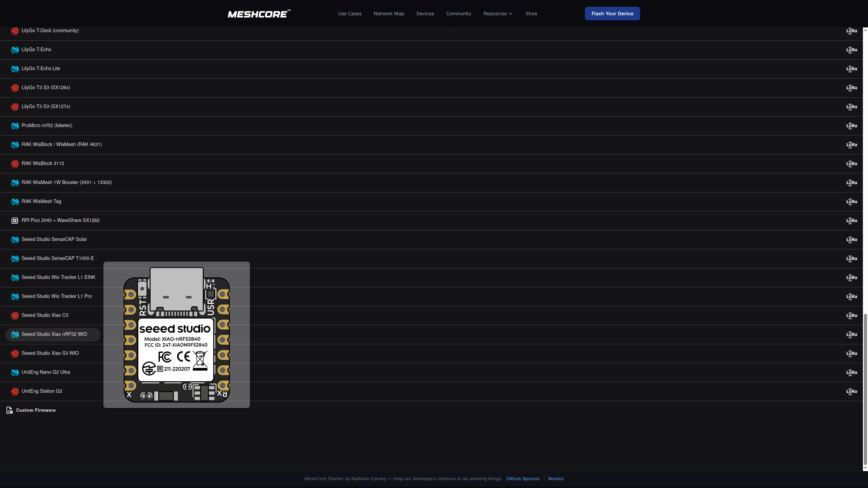This screenshot has height=488, width=868.
Task: Click the Xiao nRF52840 board preview image
Action: click(176, 335)
